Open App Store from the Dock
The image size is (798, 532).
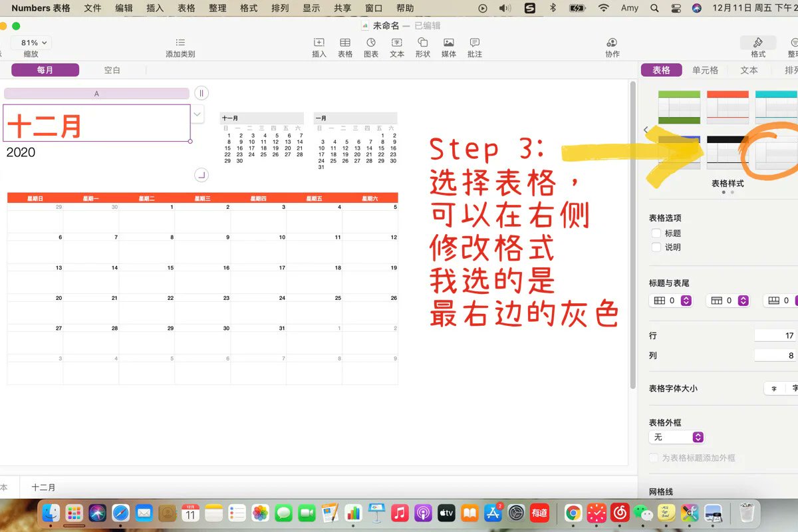[493, 513]
